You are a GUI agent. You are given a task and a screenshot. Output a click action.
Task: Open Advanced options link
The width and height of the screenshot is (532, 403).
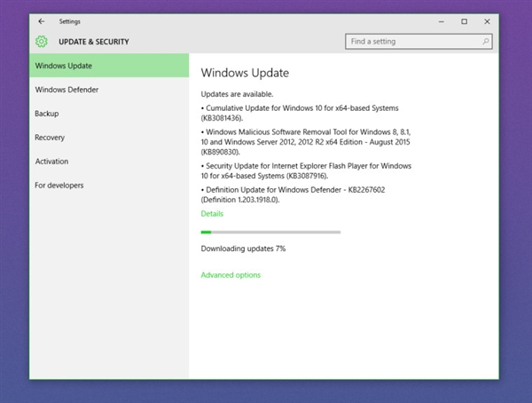(x=231, y=275)
